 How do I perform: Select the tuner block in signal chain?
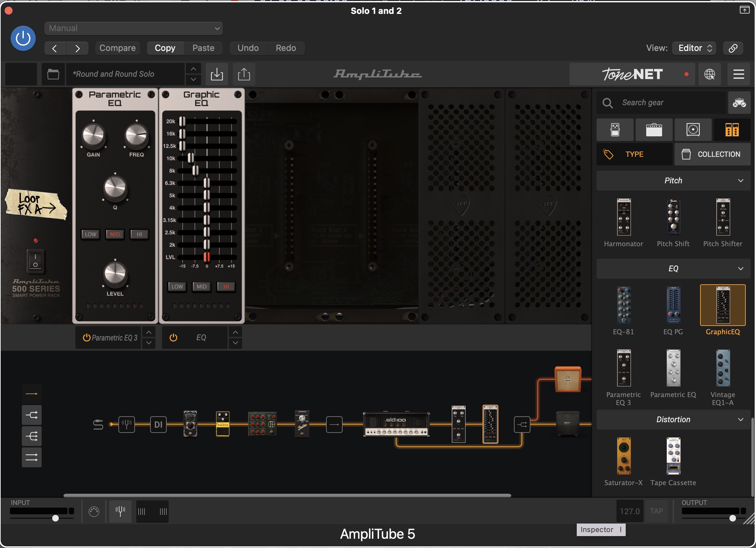[127, 425]
